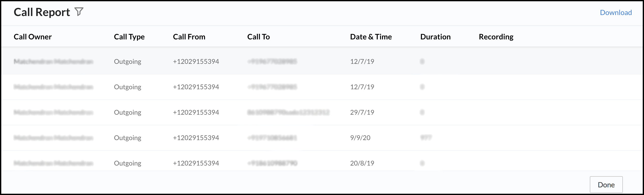Click the 20/8/19 date cell
The image size is (644, 195).
click(x=362, y=163)
